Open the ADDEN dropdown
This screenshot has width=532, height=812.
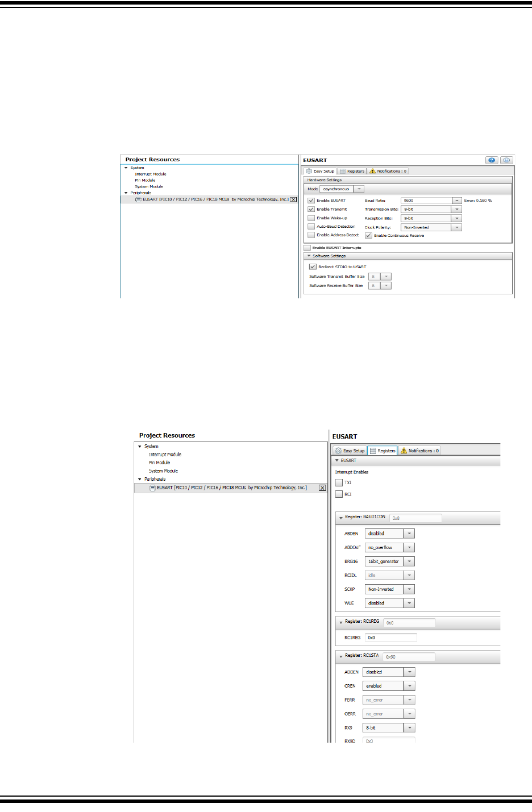tap(410, 672)
